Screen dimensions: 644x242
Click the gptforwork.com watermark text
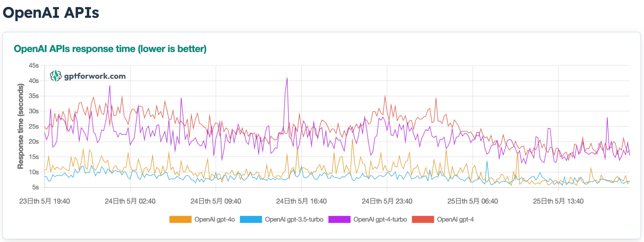(x=95, y=76)
